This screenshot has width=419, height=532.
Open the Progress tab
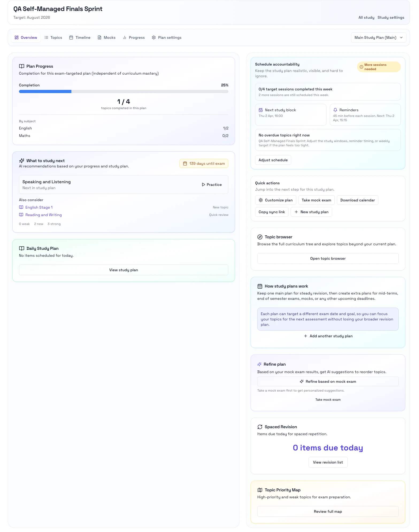click(134, 37)
